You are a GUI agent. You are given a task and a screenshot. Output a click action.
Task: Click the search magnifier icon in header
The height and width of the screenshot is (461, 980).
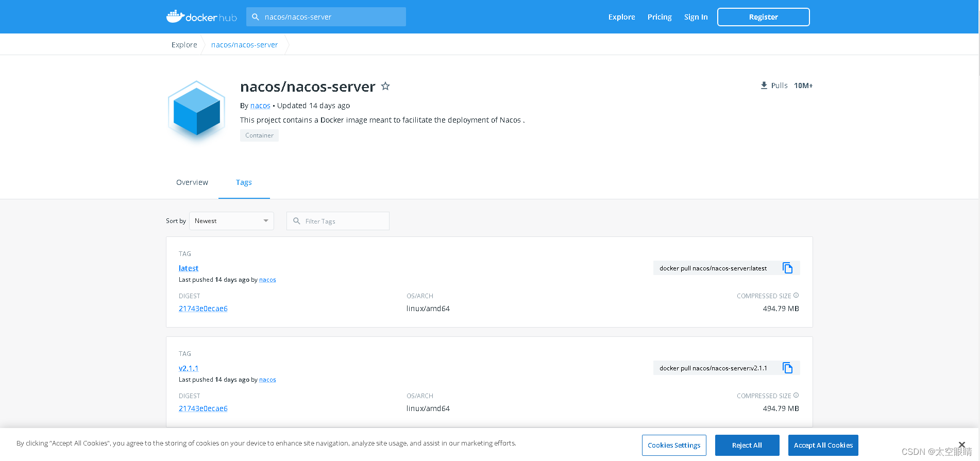click(255, 17)
